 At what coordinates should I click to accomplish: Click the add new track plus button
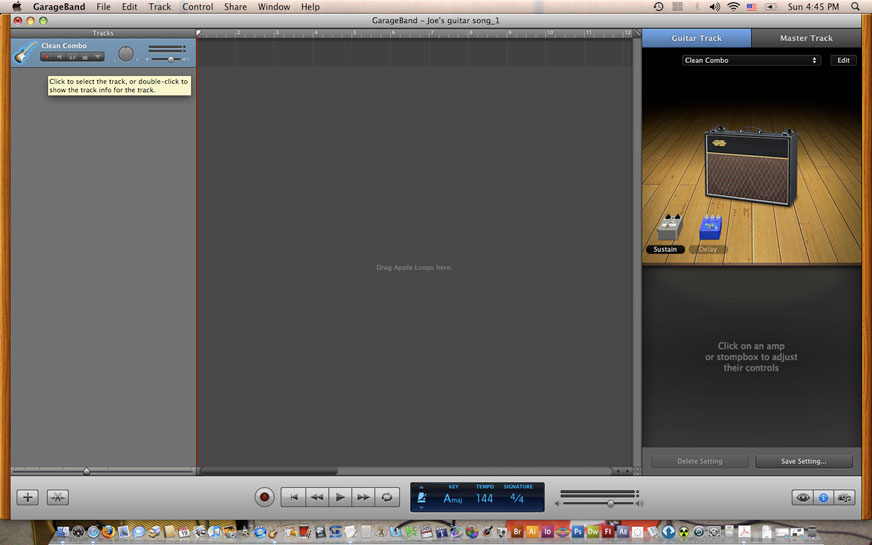28,497
